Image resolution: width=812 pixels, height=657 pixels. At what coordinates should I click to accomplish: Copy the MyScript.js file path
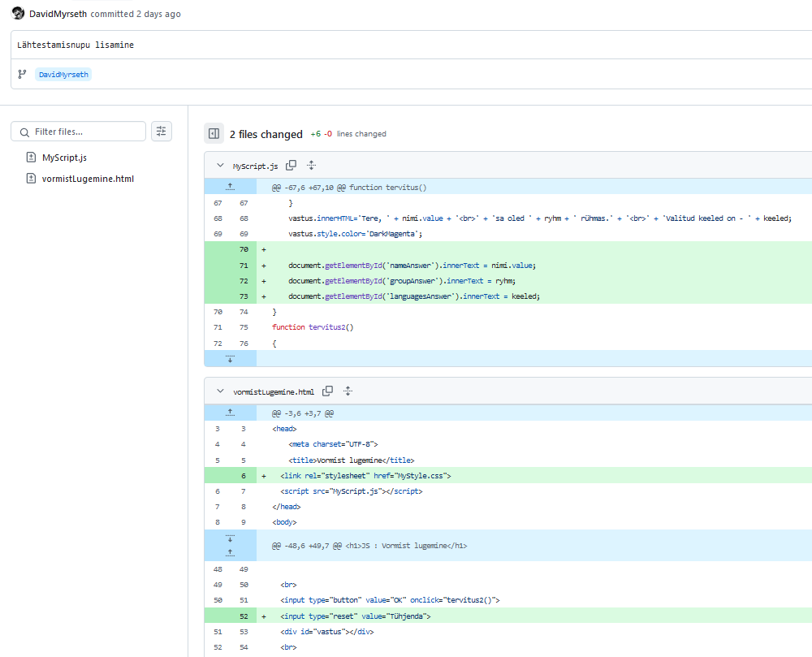tap(291, 165)
